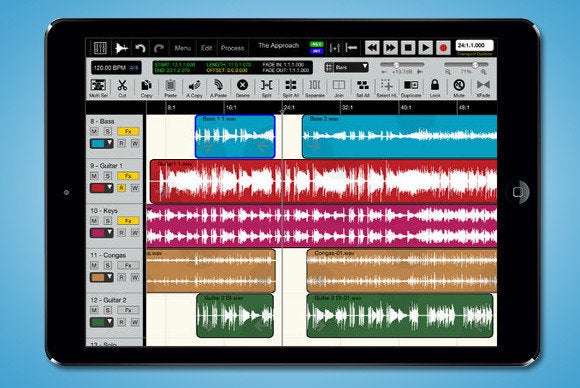The height and width of the screenshot is (388, 580).
Task: Lock the selected region
Action: pos(435,88)
